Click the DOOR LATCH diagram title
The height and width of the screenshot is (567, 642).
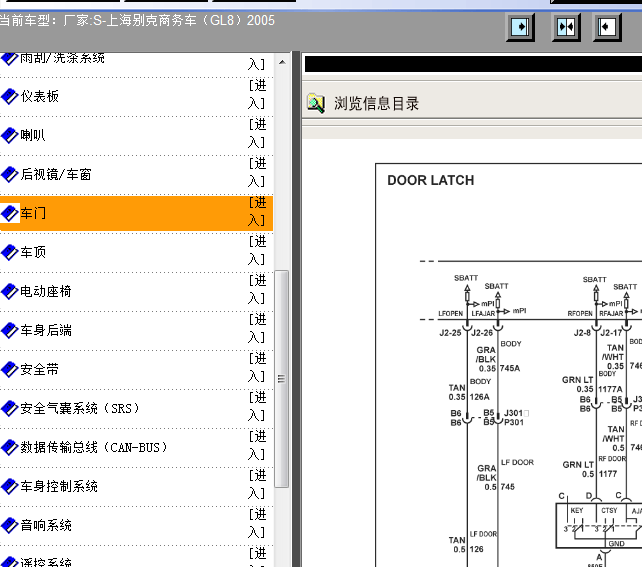(431, 180)
